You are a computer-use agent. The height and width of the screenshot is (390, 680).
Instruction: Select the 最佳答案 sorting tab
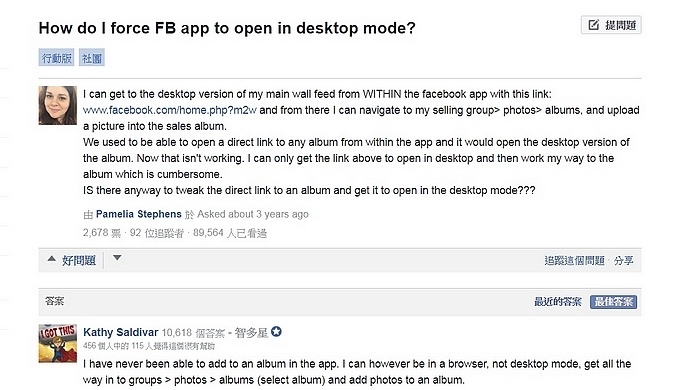coord(613,302)
